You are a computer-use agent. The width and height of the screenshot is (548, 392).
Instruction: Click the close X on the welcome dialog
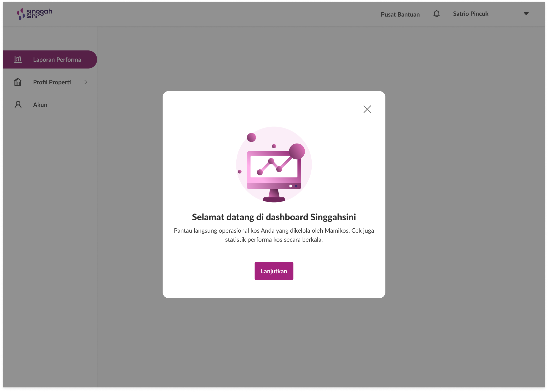click(367, 109)
